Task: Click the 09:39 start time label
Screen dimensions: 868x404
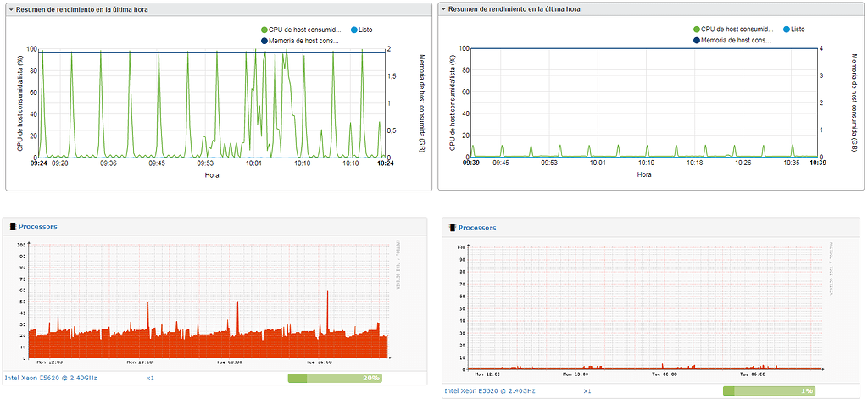Action: click(x=471, y=163)
